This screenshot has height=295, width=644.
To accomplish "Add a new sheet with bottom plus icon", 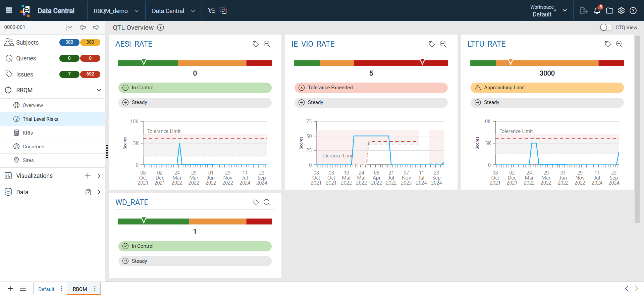I will [x=10, y=289].
